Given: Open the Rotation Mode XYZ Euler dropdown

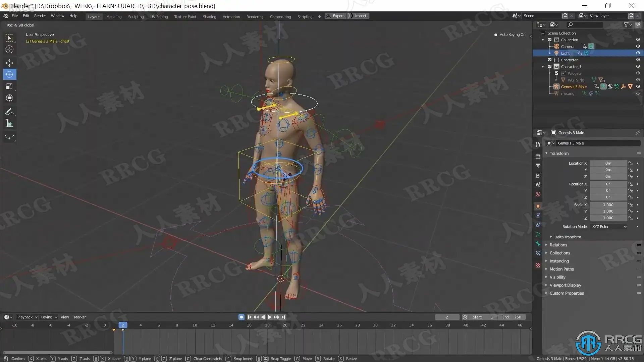Looking at the screenshot, I should pyautogui.click(x=609, y=227).
